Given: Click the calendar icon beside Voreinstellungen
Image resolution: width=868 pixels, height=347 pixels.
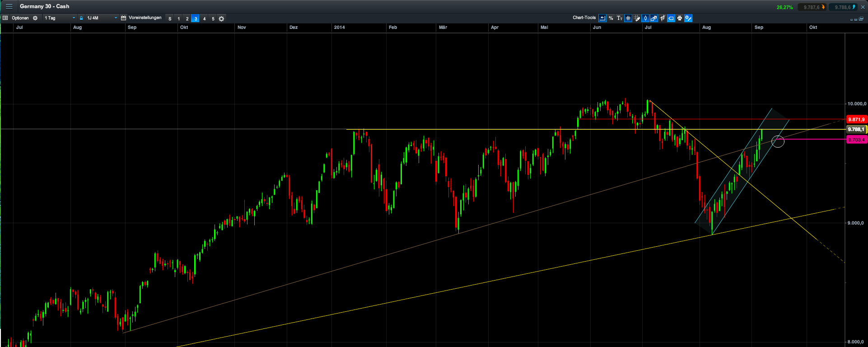Looking at the screenshot, I should point(123,18).
